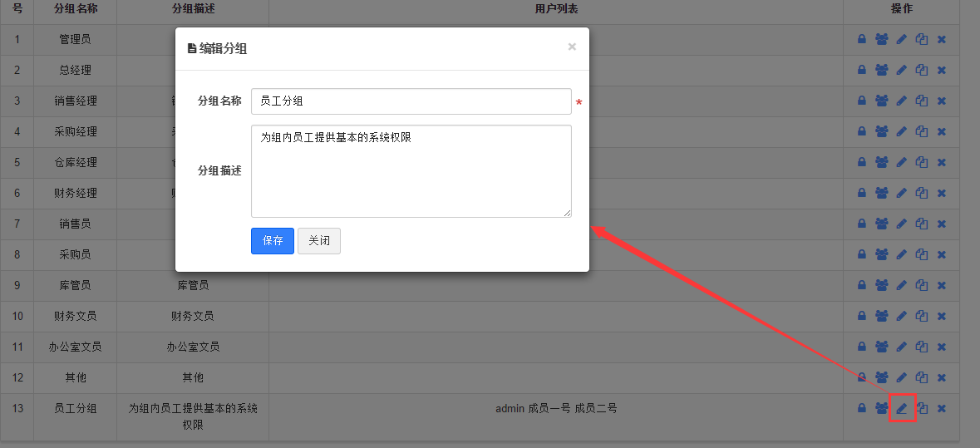Click the lock icon for 销售经理

pos(862,101)
